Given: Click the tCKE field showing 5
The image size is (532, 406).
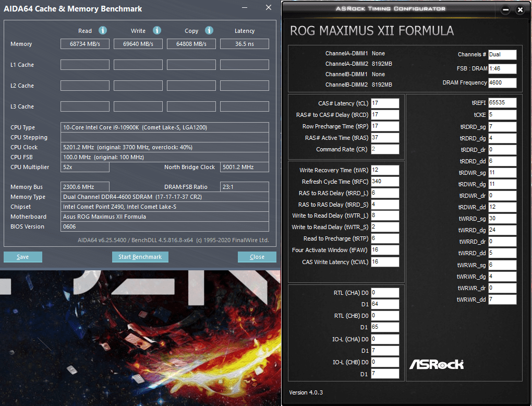Looking at the screenshot, I should point(502,115).
